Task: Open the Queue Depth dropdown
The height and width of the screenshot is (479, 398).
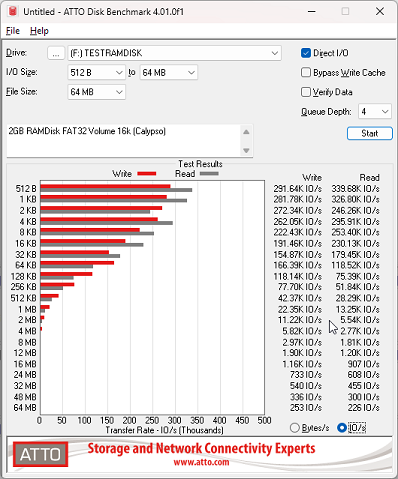Action: coord(375,111)
